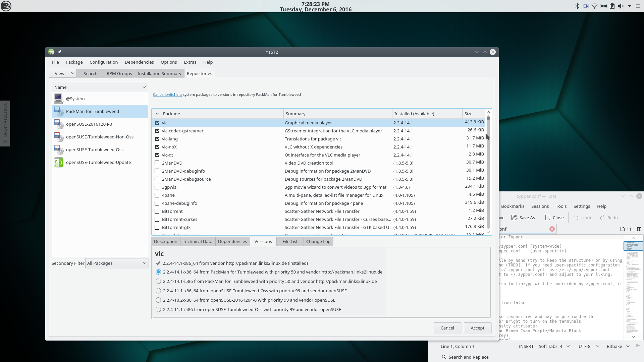Check the 2ManDVD package checkbox

[157, 163]
